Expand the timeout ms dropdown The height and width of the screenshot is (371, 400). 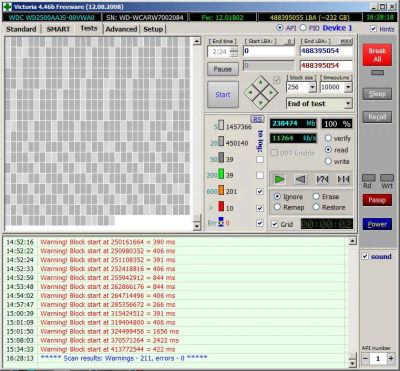(348, 87)
